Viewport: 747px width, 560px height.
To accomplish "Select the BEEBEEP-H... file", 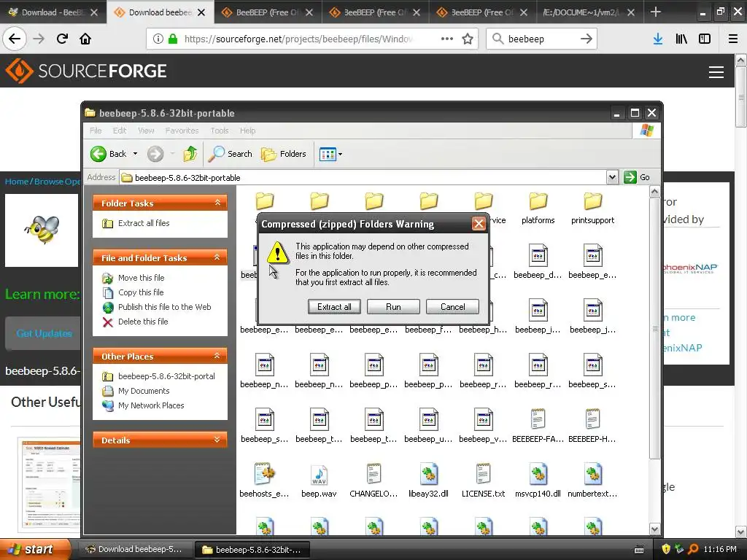I will click(592, 426).
